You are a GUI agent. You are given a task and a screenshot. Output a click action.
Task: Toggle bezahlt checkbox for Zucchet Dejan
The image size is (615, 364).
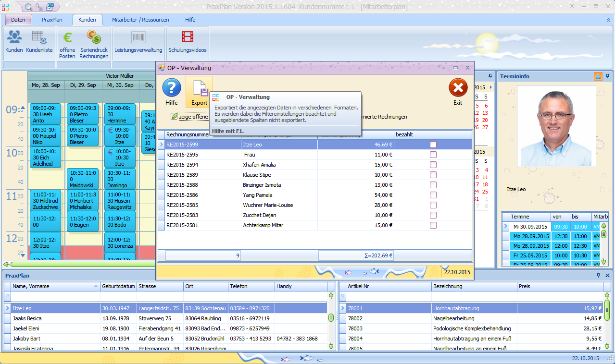tap(433, 215)
